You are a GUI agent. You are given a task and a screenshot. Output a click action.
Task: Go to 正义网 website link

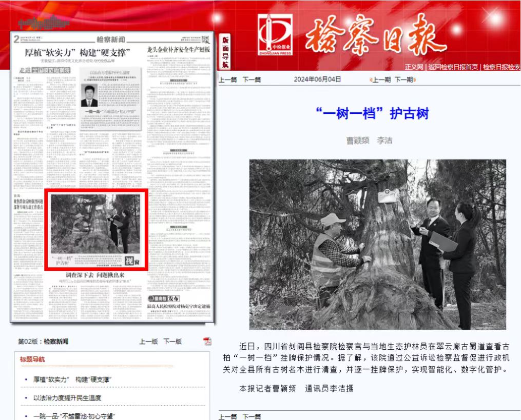pos(415,67)
